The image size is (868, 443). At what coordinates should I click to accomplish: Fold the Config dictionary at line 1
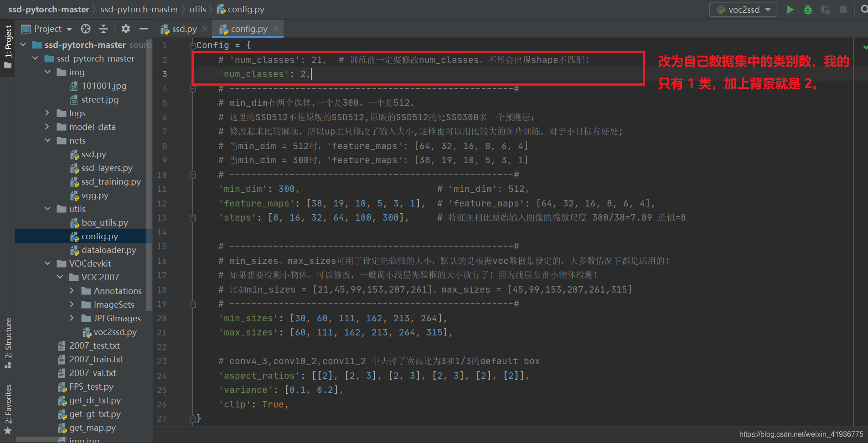click(x=192, y=45)
